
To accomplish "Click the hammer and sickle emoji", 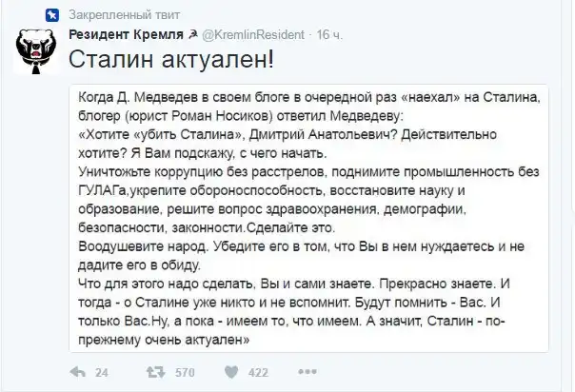I will [192, 36].
